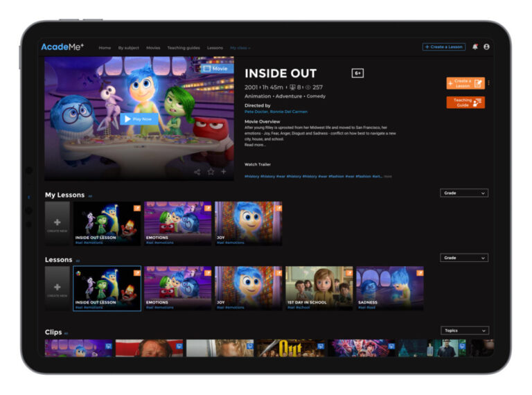Screen dimensions: 532x395
Task: Open Joy card in Lessons row
Action: click(249, 288)
